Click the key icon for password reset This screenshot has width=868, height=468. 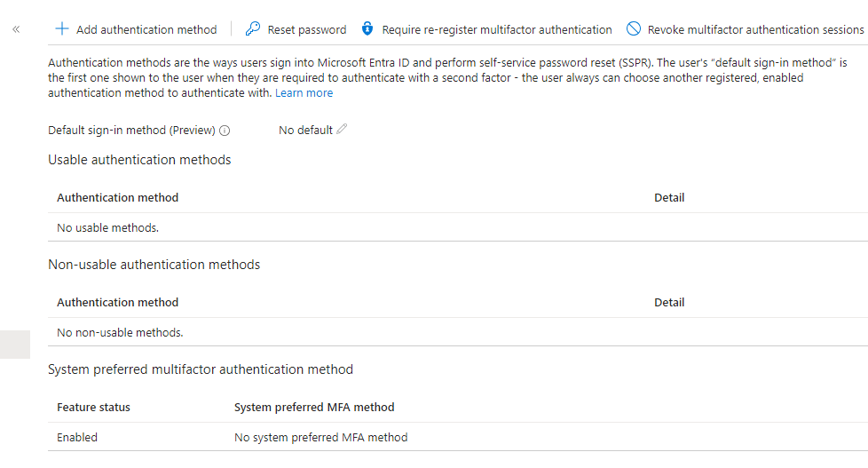(x=252, y=28)
